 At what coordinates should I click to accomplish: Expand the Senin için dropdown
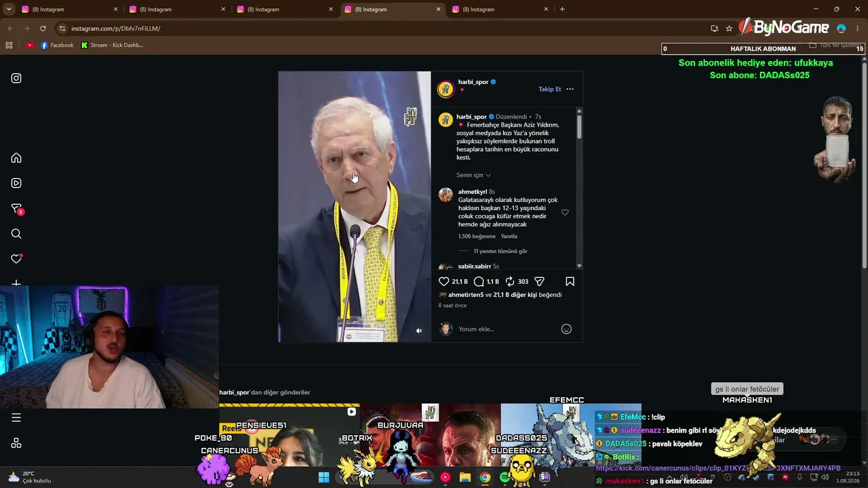[x=473, y=175]
